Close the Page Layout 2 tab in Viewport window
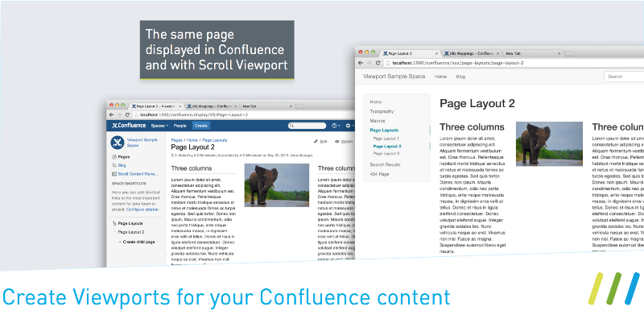This screenshot has height=315, width=644. tap(436, 53)
